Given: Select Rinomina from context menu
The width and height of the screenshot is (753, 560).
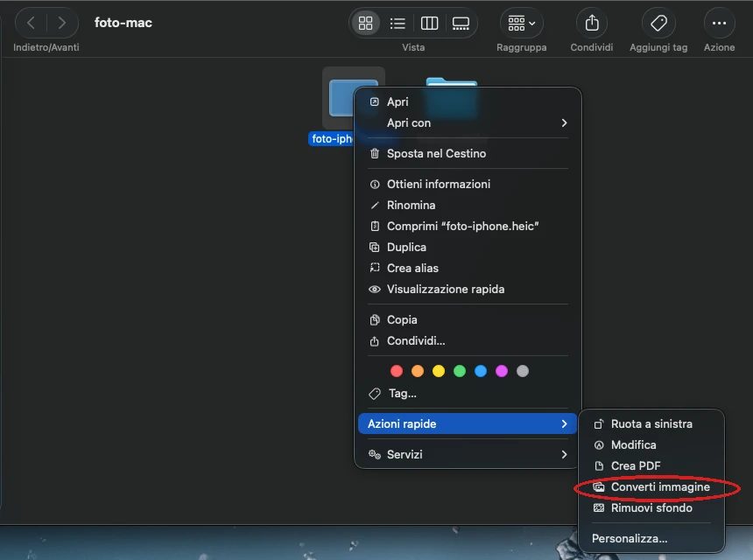Looking at the screenshot, I should 468,206.
